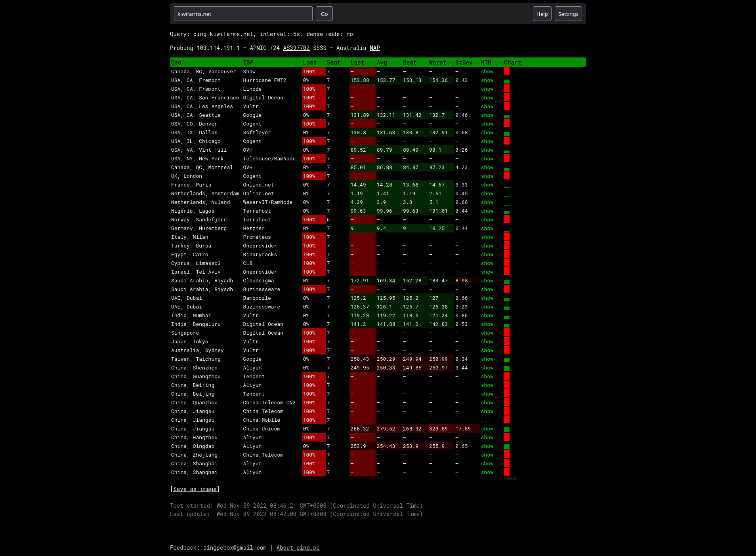The width and height of the screenshot is (756, 556).
Task: Click the Loss column header
Action: [309, 63]
